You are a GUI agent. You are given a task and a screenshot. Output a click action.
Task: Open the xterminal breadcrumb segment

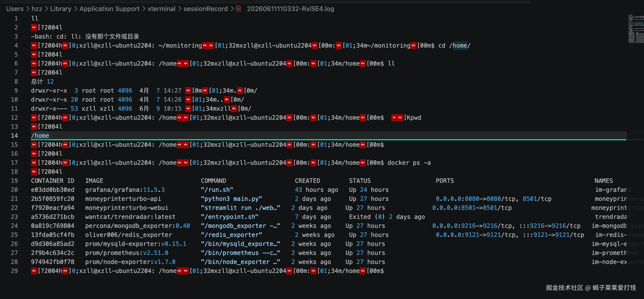point(162,9)
